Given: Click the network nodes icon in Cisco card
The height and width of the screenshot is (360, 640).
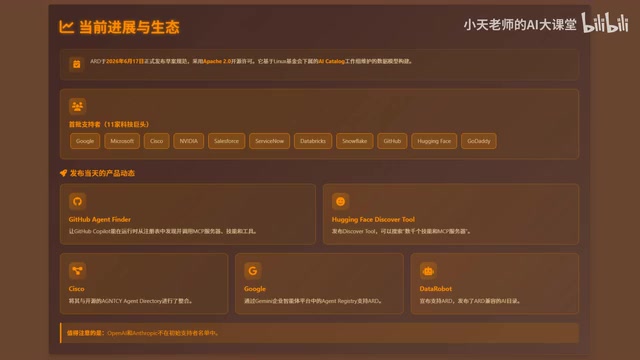Looking at the screenshot, I should 77,271.
